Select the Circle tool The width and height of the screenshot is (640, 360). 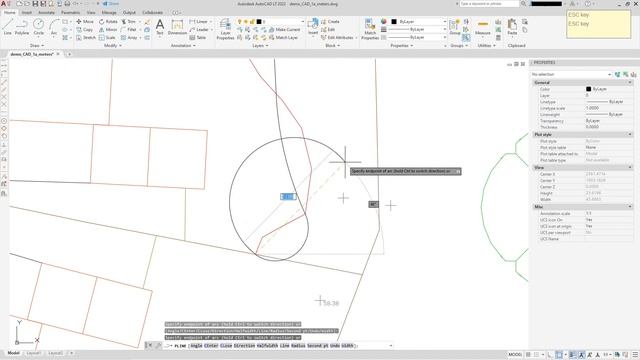[38, 27]
